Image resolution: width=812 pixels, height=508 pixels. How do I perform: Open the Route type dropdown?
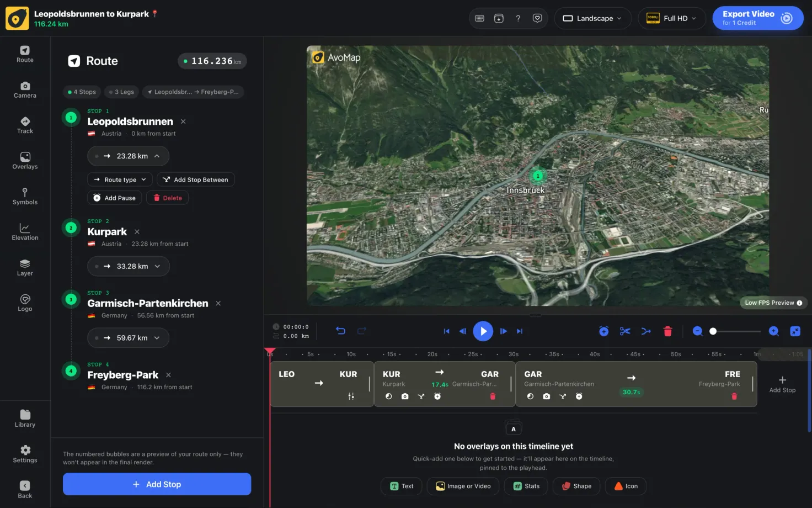tap(120, 179)
